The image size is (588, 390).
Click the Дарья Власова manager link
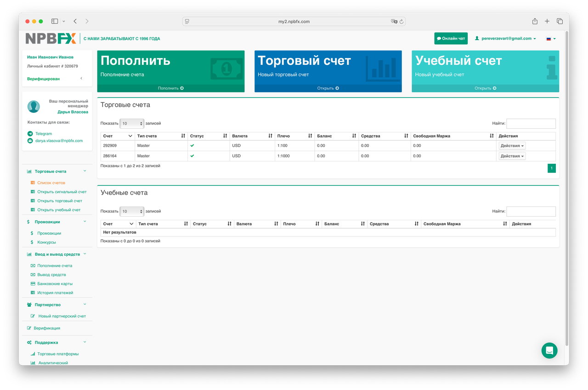click(x=73, y=112)
